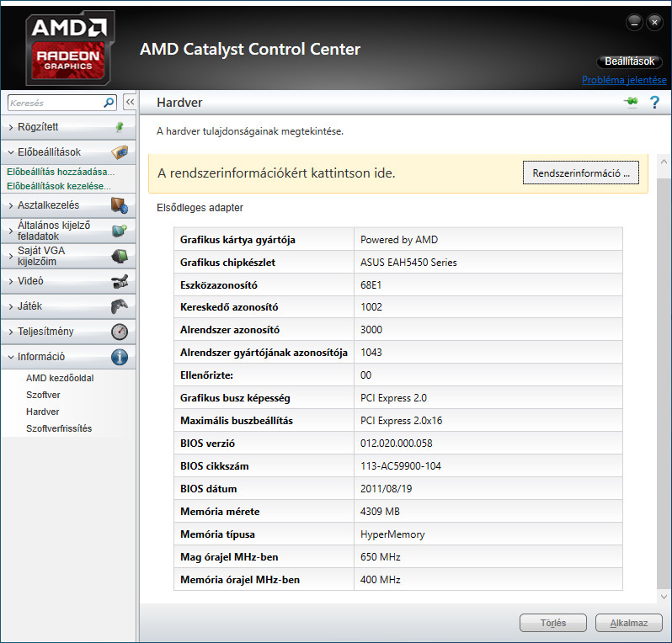This screenshot has width=672, height=643.
Task: Click the Rögzített pin icon
Action: coord(120,127)
